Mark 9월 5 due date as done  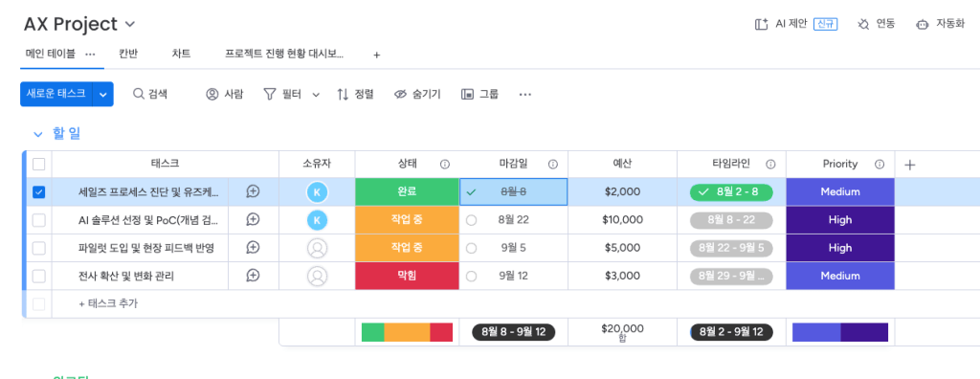pos(471,248)
